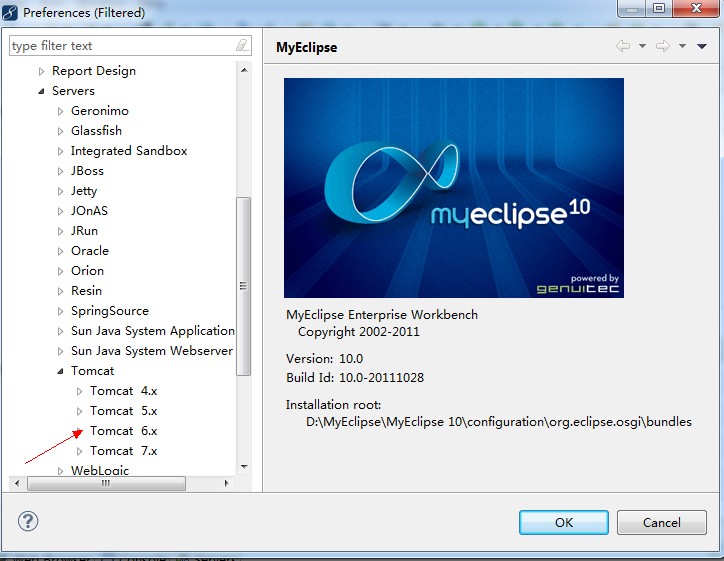Viewport: 724px width, 561px height.
Task: Collapse the Servers tree node
Action: pos(42,91)
